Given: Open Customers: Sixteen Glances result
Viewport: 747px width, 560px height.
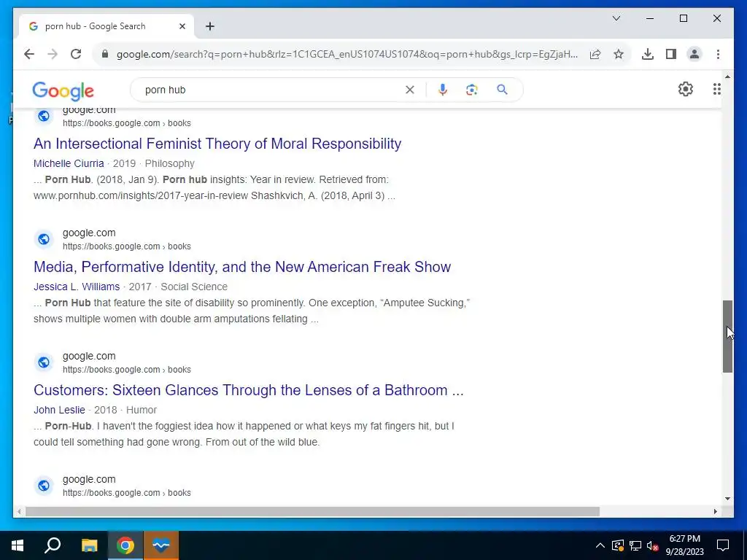Looking at the screenshot, I should 248,391.
